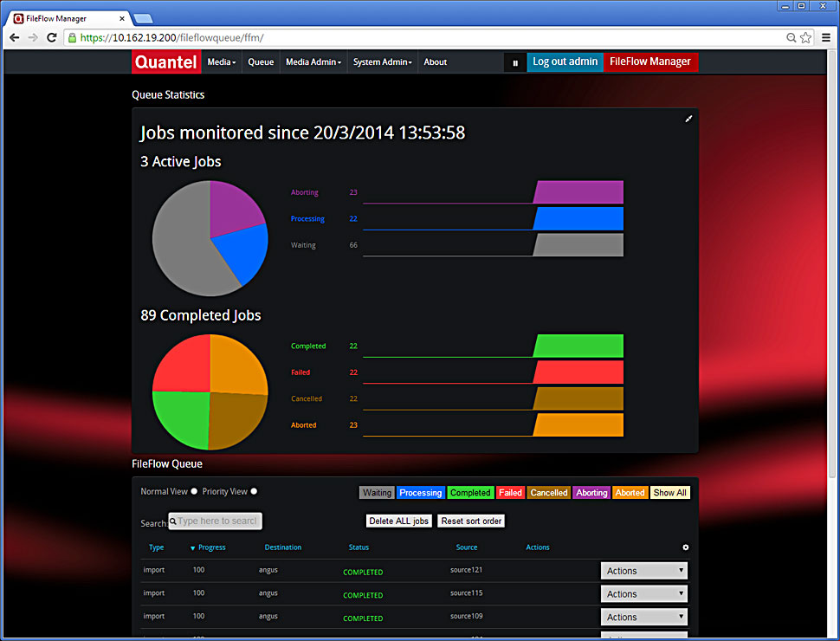Open the Queue menu item

(261, 62)
